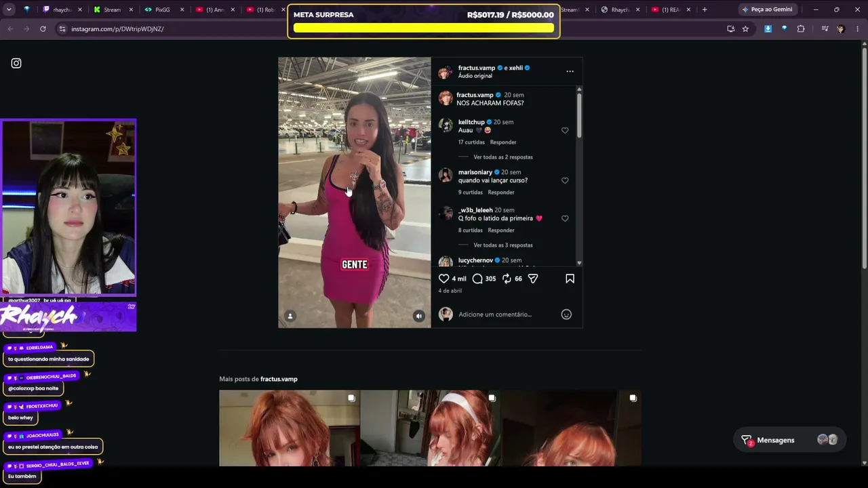
Task: Switch to the YouTube (1) REA tab
Action: pyautogui.click(x=671, y=9)
